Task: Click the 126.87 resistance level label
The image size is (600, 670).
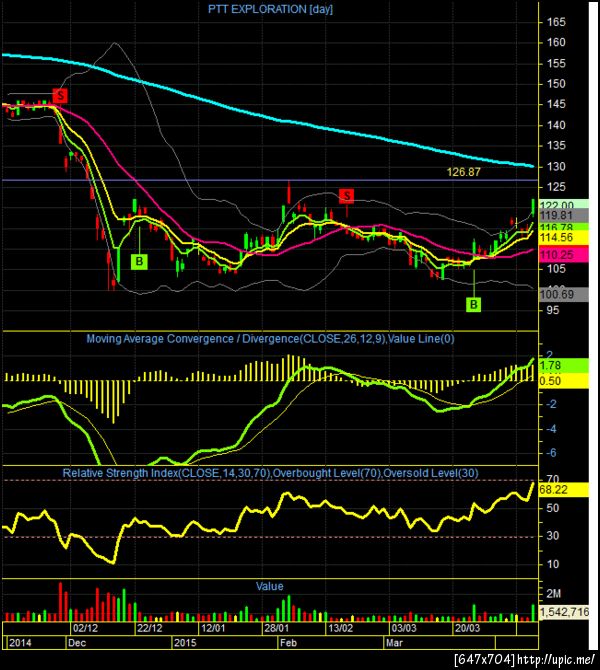Action: click(x=463, y=172)
